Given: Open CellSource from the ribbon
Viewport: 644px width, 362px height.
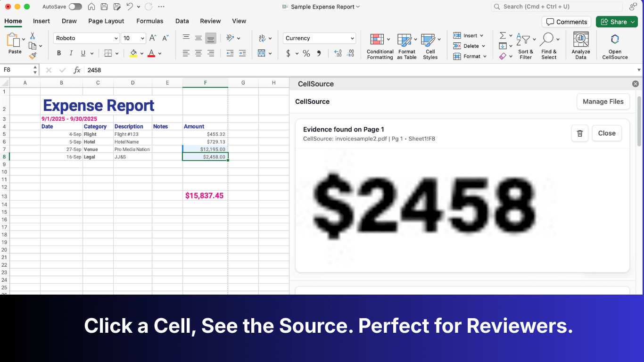Looking at the screenshot, I should pos(615,45).
